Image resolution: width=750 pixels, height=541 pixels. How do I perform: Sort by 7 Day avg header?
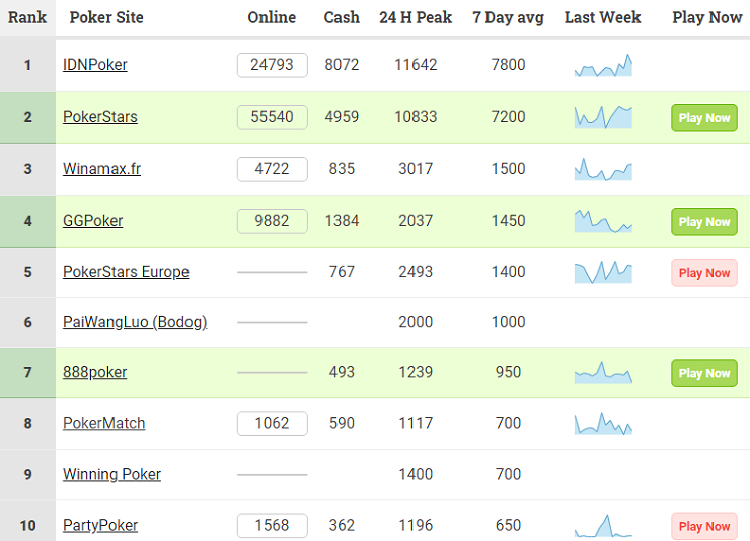508,17
